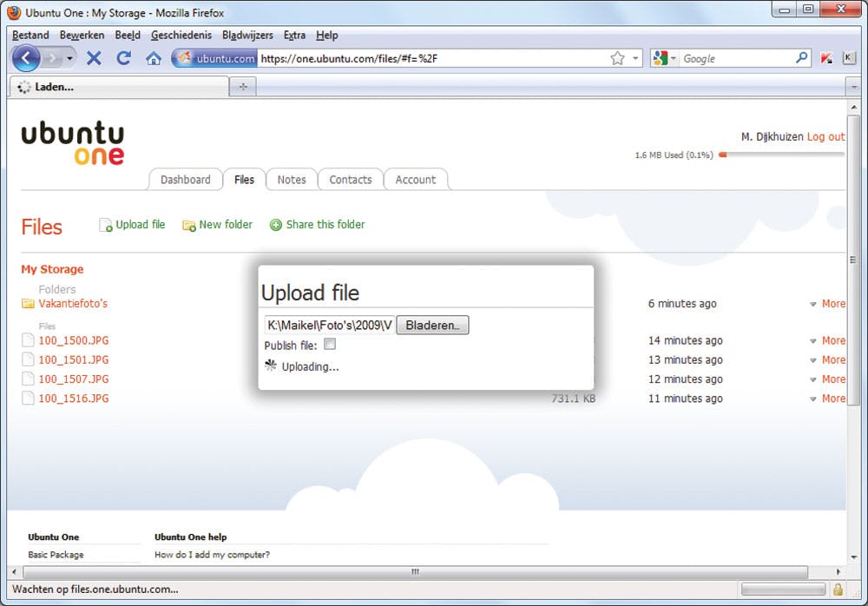
Task: Click the red Kaspersky toolbar icon
Action: pos(826,58)
